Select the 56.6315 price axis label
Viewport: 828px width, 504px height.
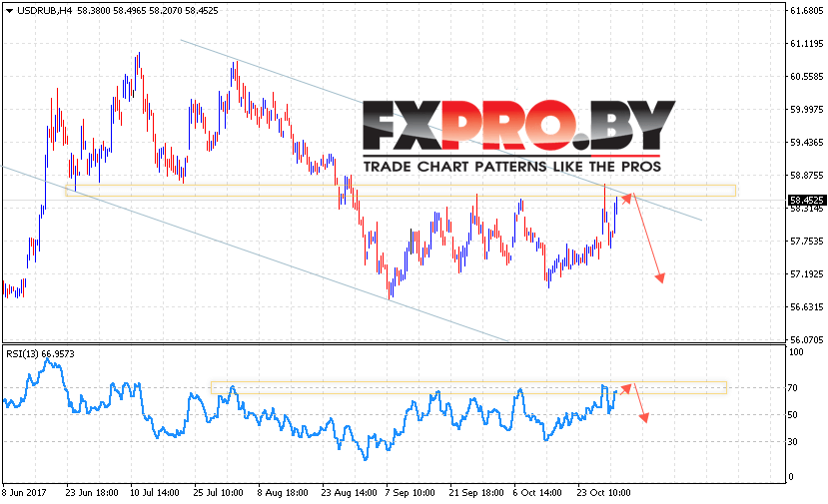point(807,307)
